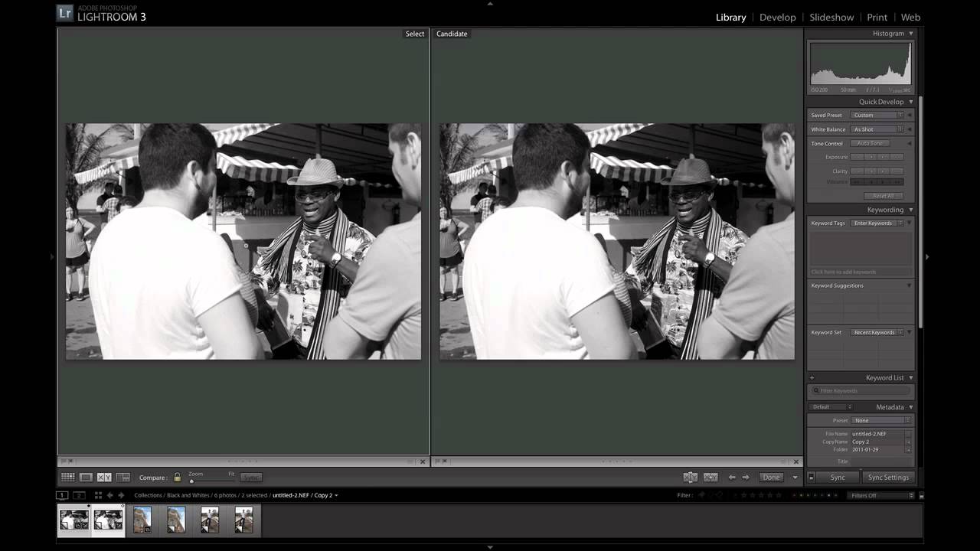Open the Filters Off dropdown
The height and width of the screenshot is (551, 980).
tap(882, 495)
